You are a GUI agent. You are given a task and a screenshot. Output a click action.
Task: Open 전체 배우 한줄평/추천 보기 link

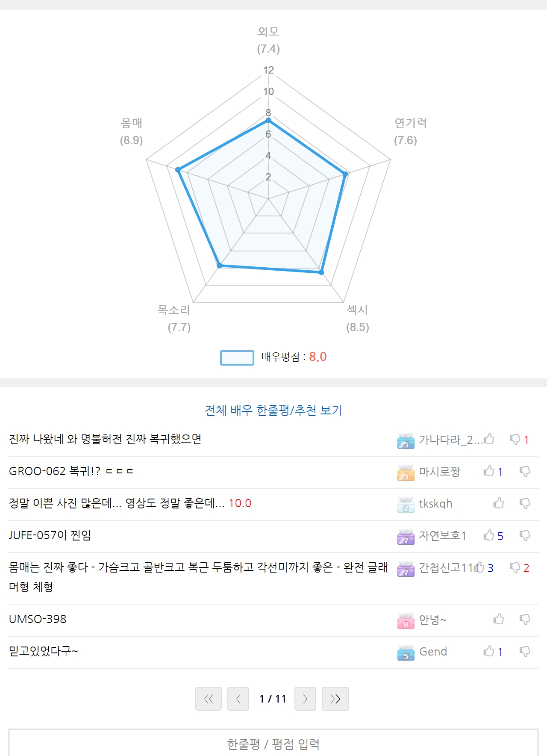(273, 410)
